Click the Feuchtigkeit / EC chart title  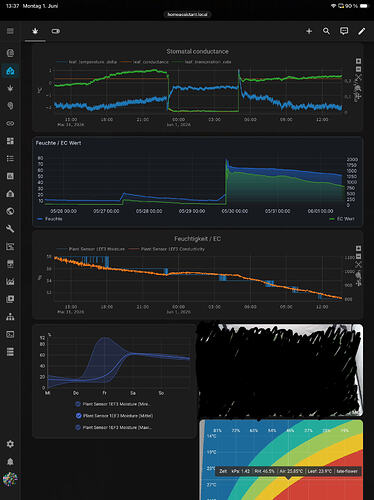(x=197, y=239)
